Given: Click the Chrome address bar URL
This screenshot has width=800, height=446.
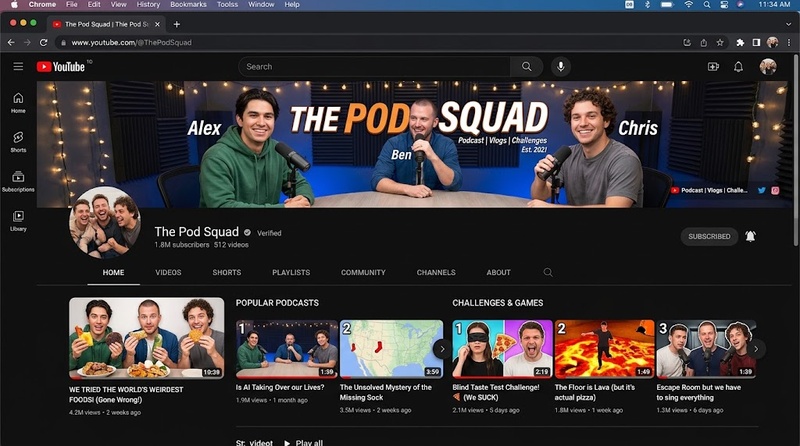Looking at the screenshot, I should coord(132,42).
